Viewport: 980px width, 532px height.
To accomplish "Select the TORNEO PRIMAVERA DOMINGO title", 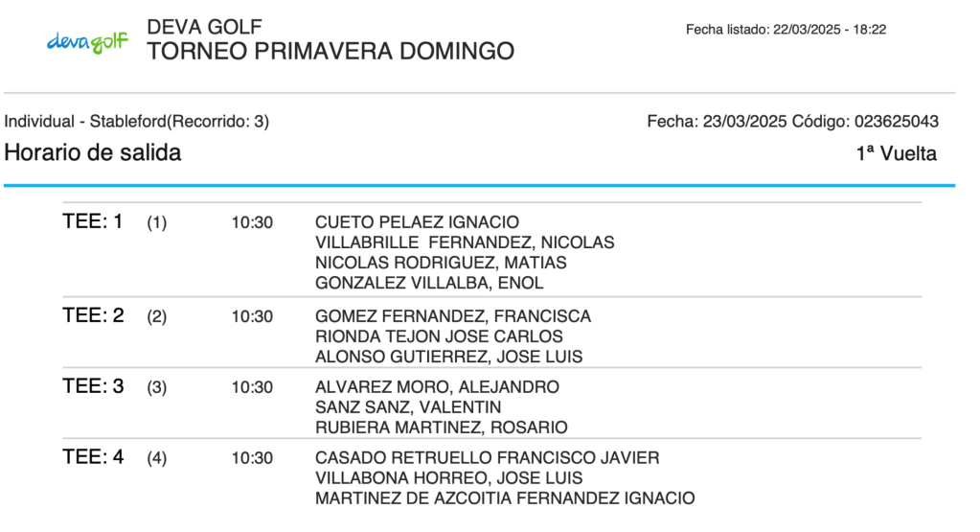I will pyautogui.click(x=330, y=51).
